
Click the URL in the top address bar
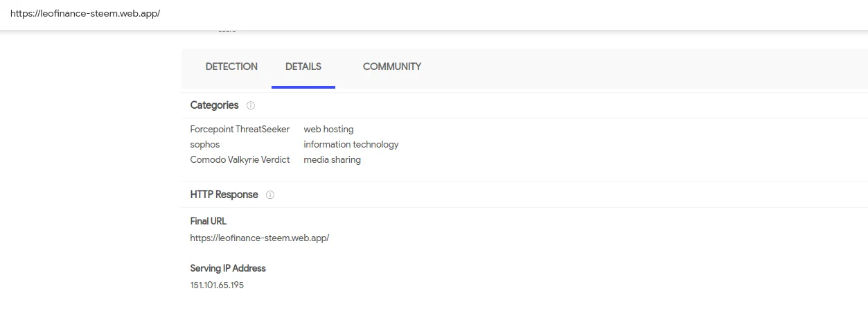point(85,13)
